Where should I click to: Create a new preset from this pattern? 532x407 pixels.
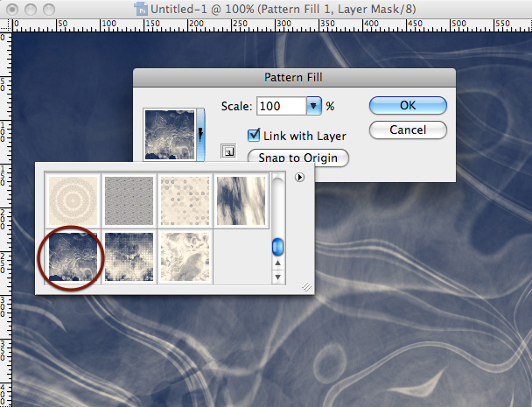228,151
